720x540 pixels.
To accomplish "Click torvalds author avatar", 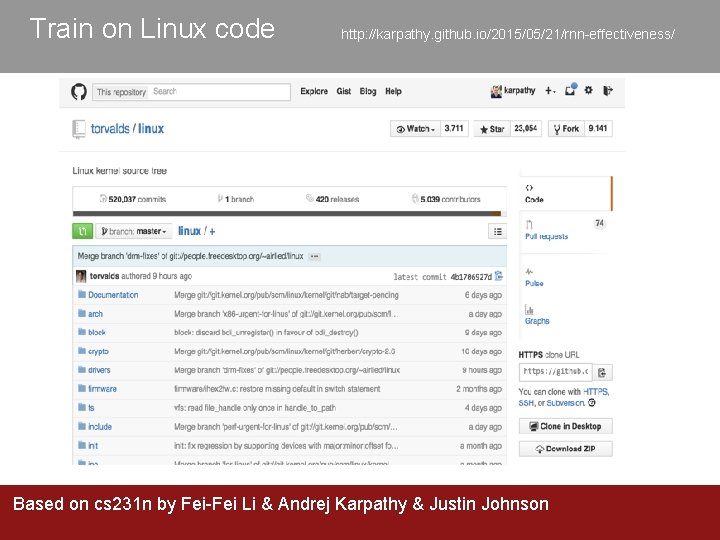I will (x=81, y=276).
